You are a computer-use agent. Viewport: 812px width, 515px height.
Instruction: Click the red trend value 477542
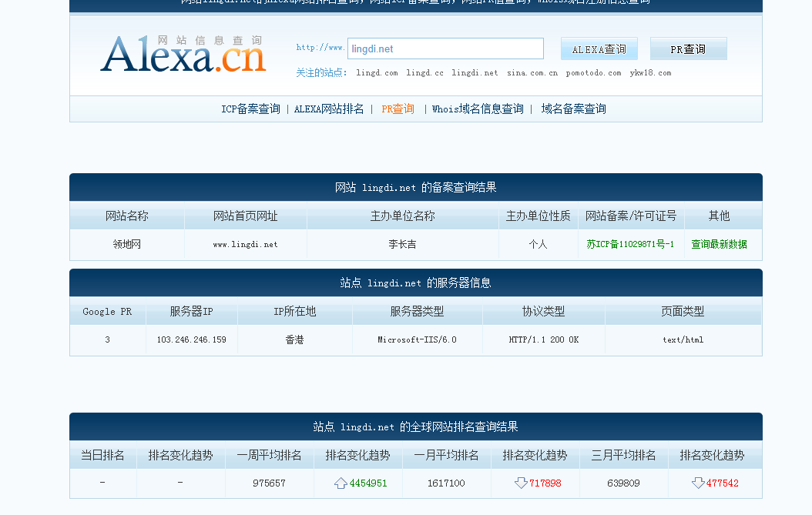coord(723,483)
